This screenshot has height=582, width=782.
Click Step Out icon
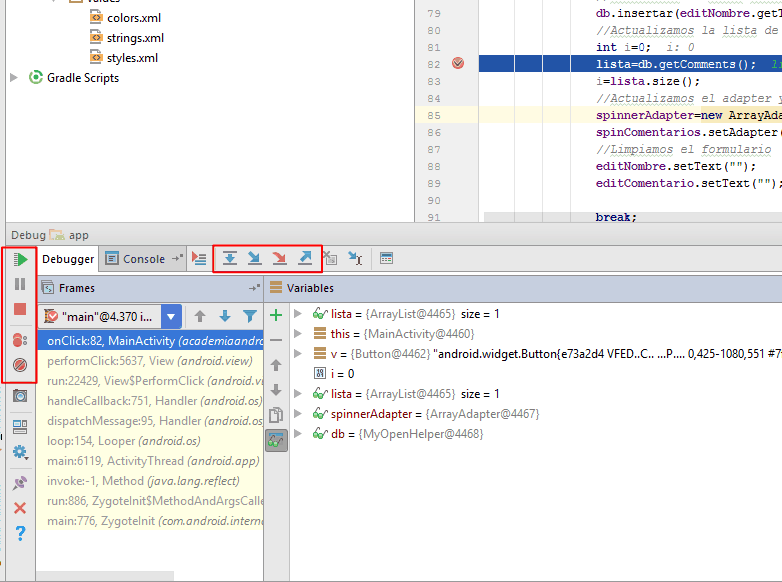[305, 258]
